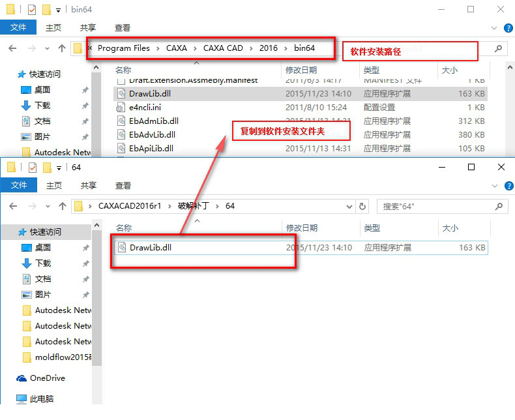Select EbApiLib.dll file
Image resolution: width=515 pixels, height=420 pixels.
point(300,149)
